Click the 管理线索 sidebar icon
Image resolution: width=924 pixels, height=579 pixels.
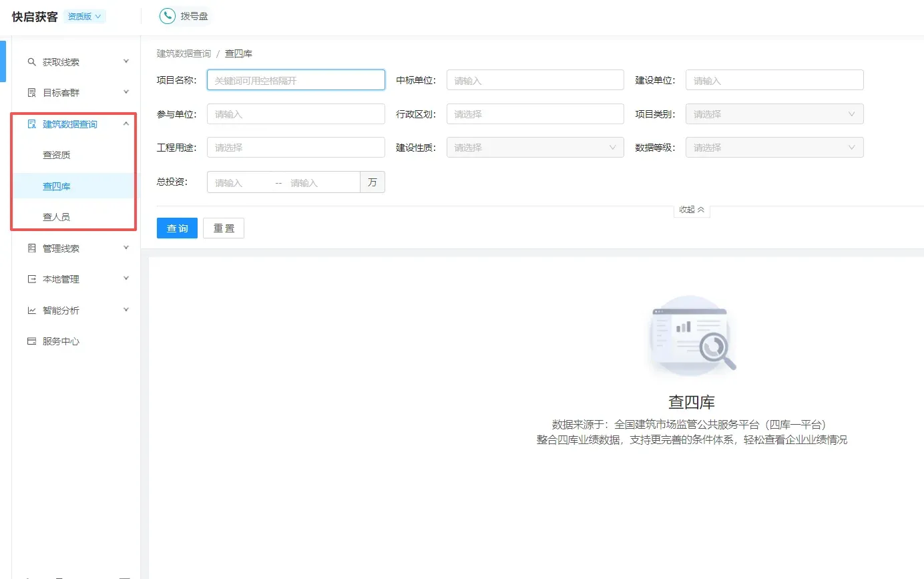[31, 248]
